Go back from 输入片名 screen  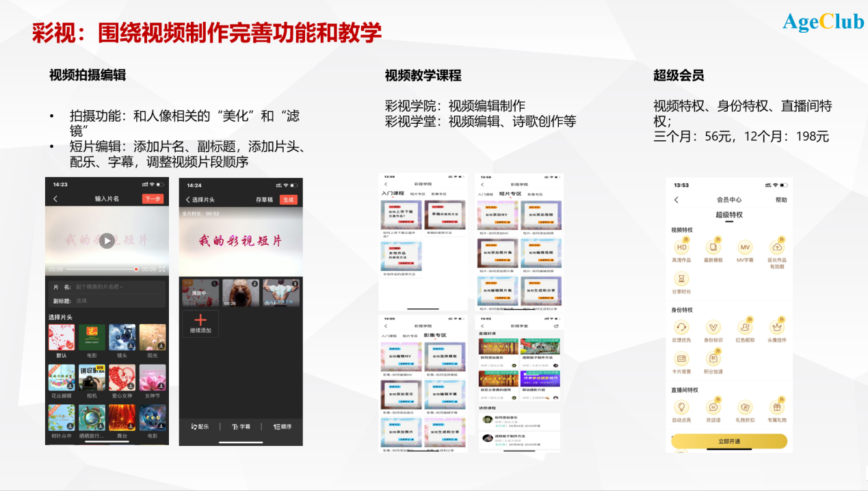55,199
